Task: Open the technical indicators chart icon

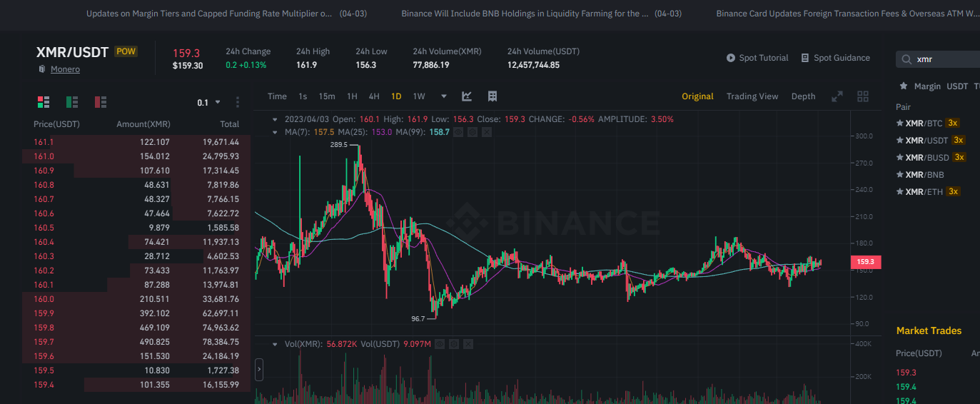Action: [467, 96]
